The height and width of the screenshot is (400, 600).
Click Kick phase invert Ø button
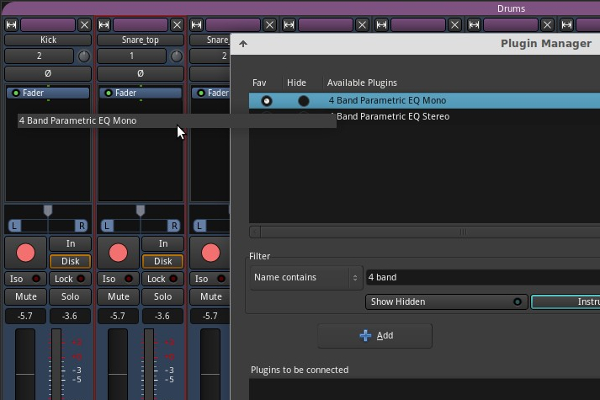(48, 73)
